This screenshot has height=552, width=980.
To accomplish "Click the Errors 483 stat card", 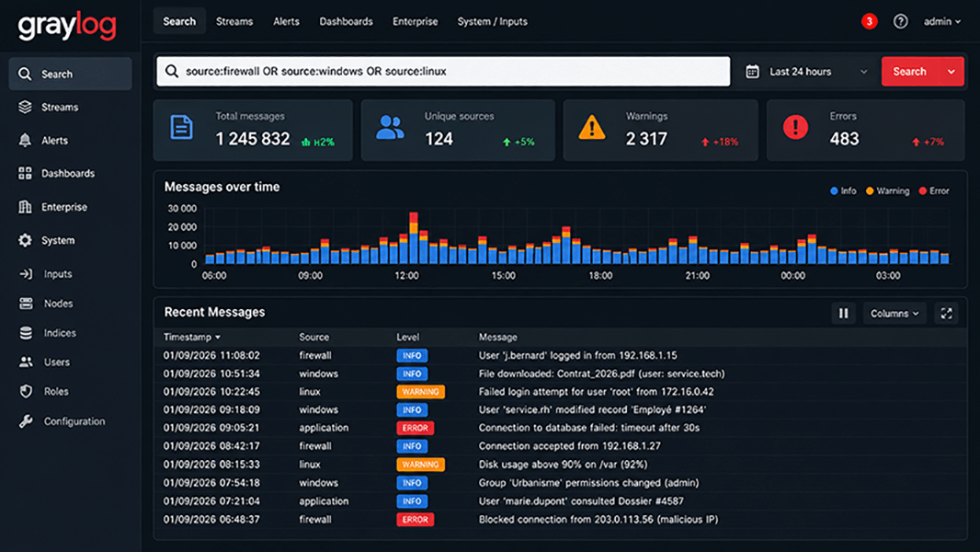I will 866,130.
